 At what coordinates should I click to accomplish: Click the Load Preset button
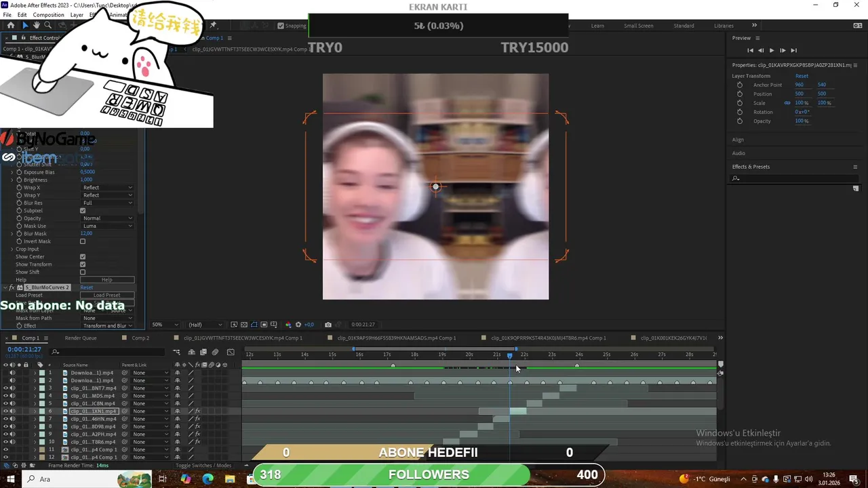coord(107,296)
